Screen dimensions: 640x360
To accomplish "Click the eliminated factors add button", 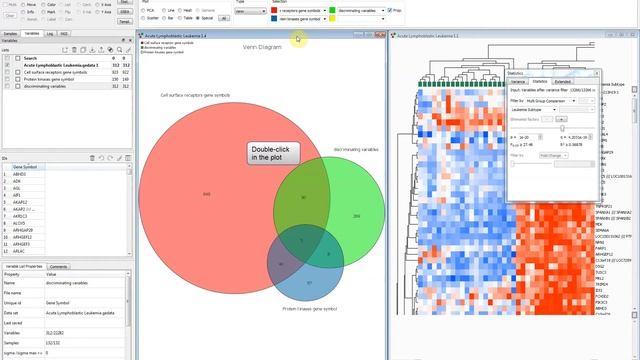I will 562,119.
